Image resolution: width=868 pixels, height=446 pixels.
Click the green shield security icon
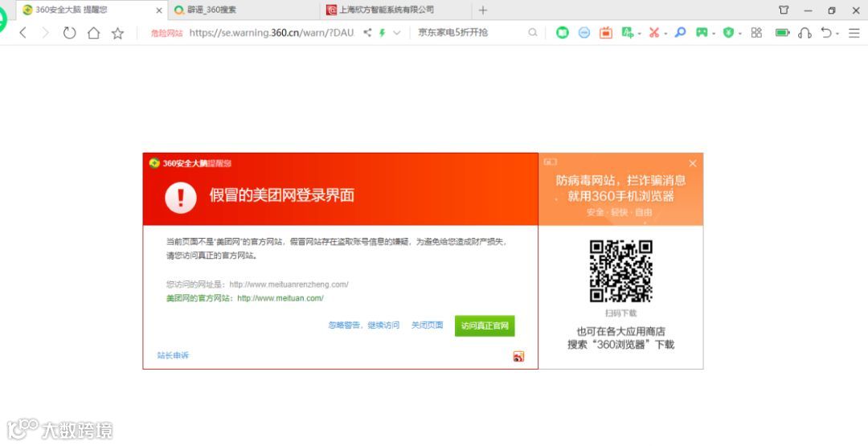tap(728, 33)
